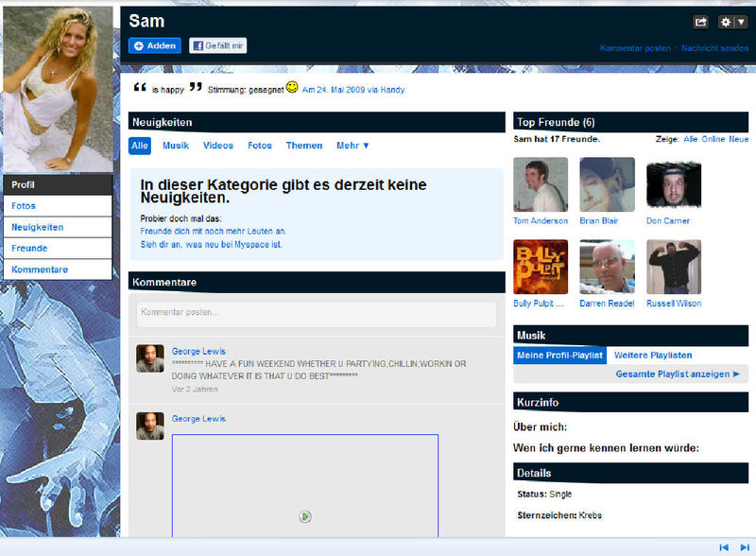
Task: Open the gear settings dropdown
Action: pyautogui.click(x=732, y=22)
